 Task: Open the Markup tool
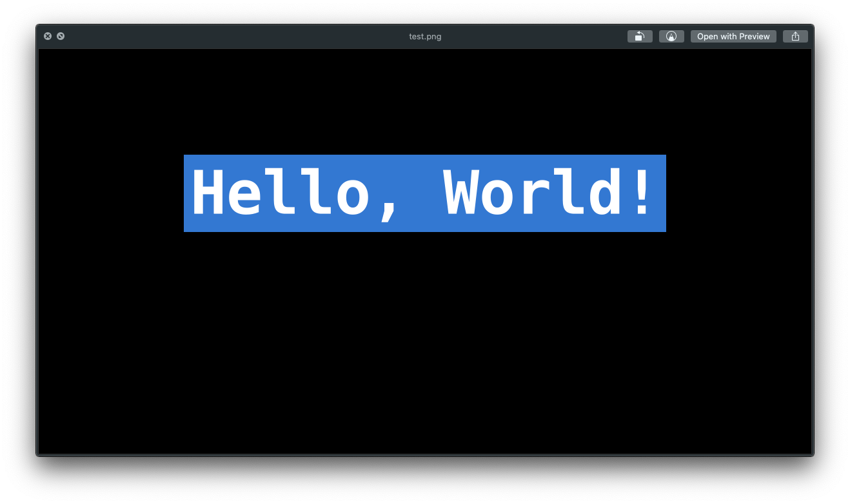[671, 37]
